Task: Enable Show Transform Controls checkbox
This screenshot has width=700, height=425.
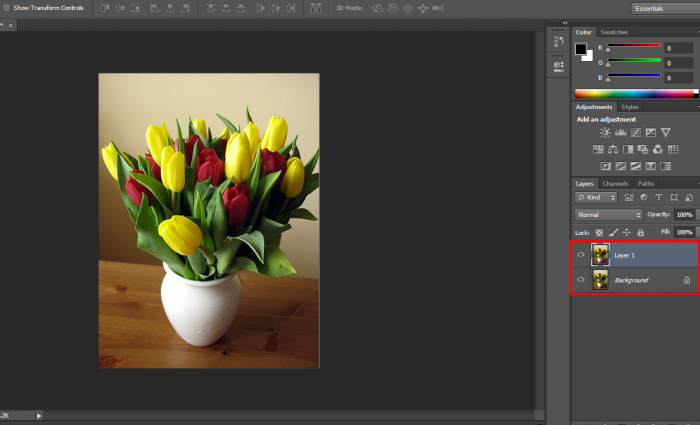Action: click(x=6, y=8)
